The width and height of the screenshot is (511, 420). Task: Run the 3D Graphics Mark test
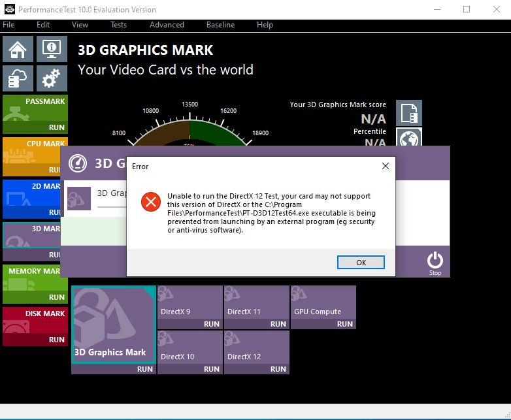[145, 369]
